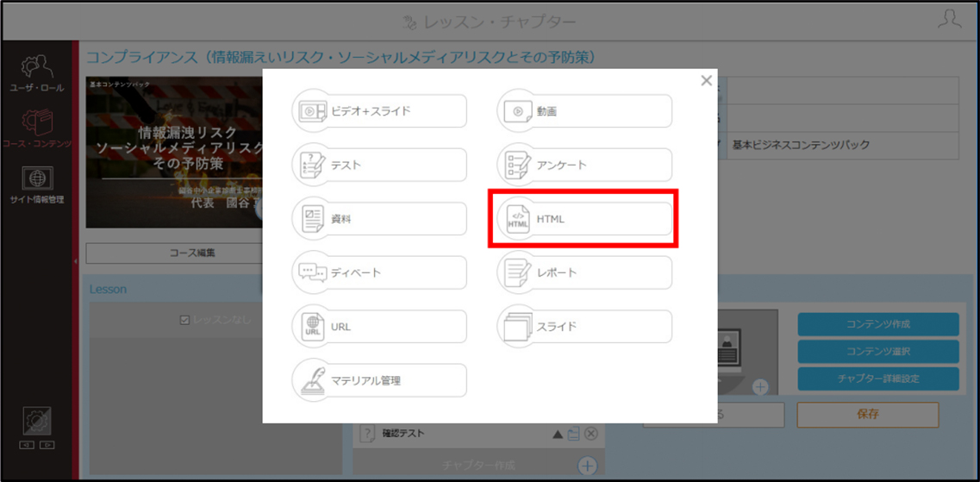Screen dimensions: 980x482
Task: Click the コンテンツ選択 button
Action: point(878,351)
